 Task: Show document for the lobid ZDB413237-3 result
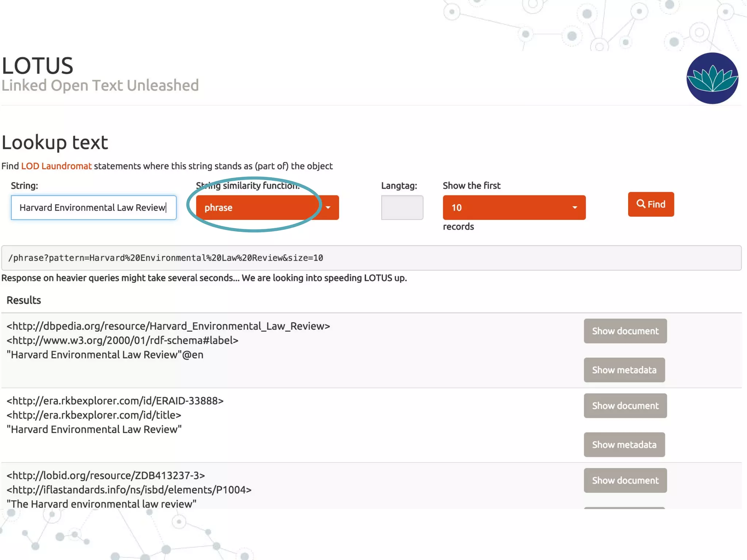(625, 481)
